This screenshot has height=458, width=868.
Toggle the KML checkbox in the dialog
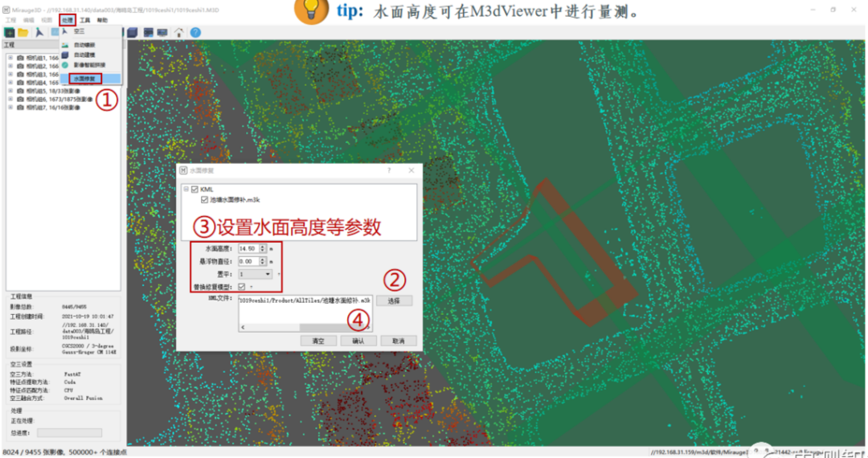(194, 190)
